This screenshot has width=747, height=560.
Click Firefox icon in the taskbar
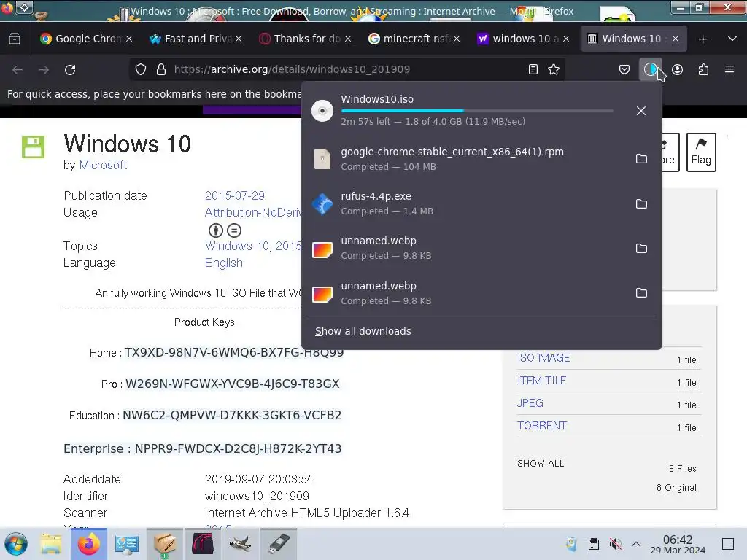[x=89, y=544]
